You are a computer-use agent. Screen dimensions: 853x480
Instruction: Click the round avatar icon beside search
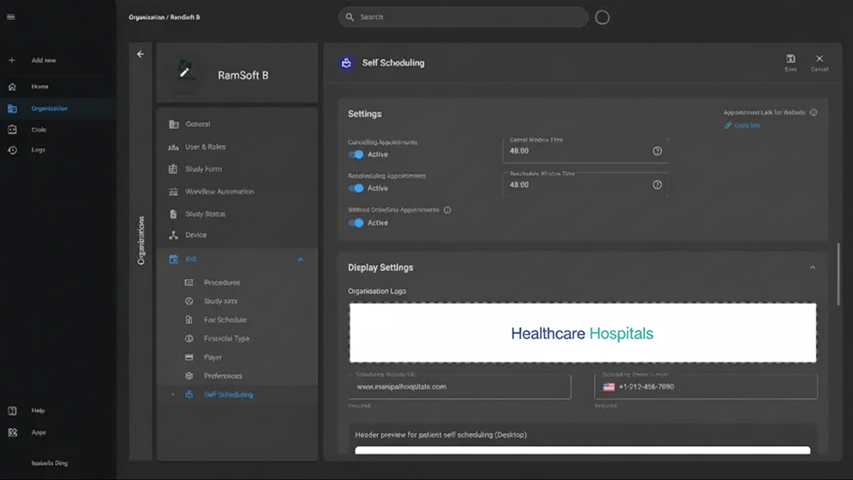coord(602,17)
